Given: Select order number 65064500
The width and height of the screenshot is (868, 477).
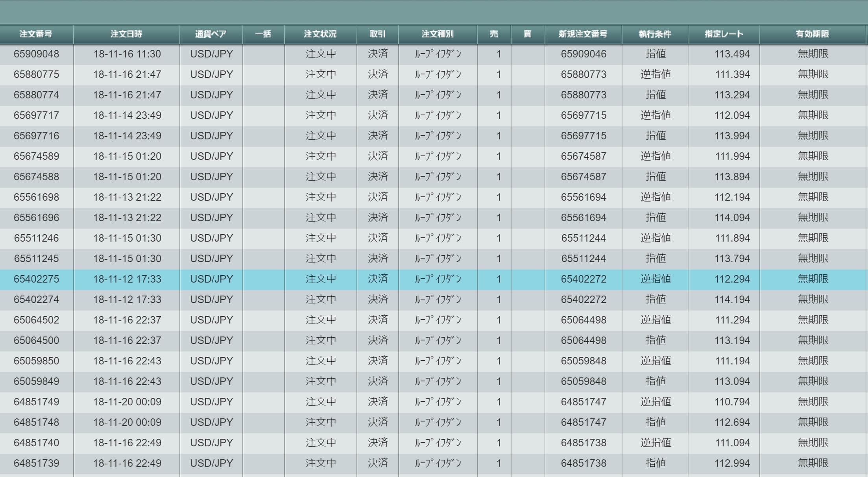Looking at the screenshot, I should [36, 340].
